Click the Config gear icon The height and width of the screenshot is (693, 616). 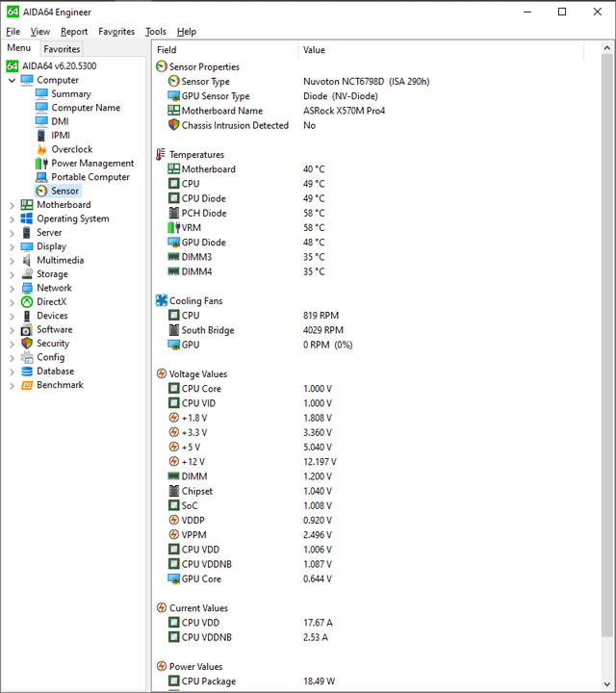pos(27,357)
